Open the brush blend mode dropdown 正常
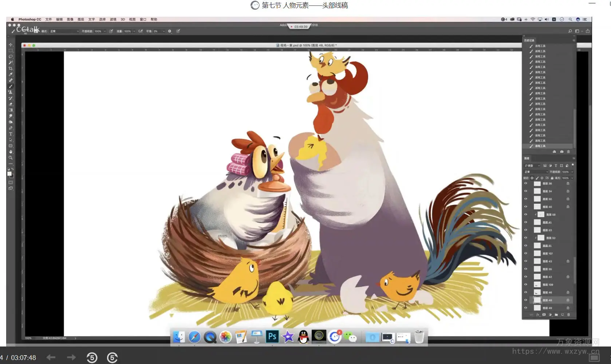Screen dimensions: 611x364 (x=64, y=31)
